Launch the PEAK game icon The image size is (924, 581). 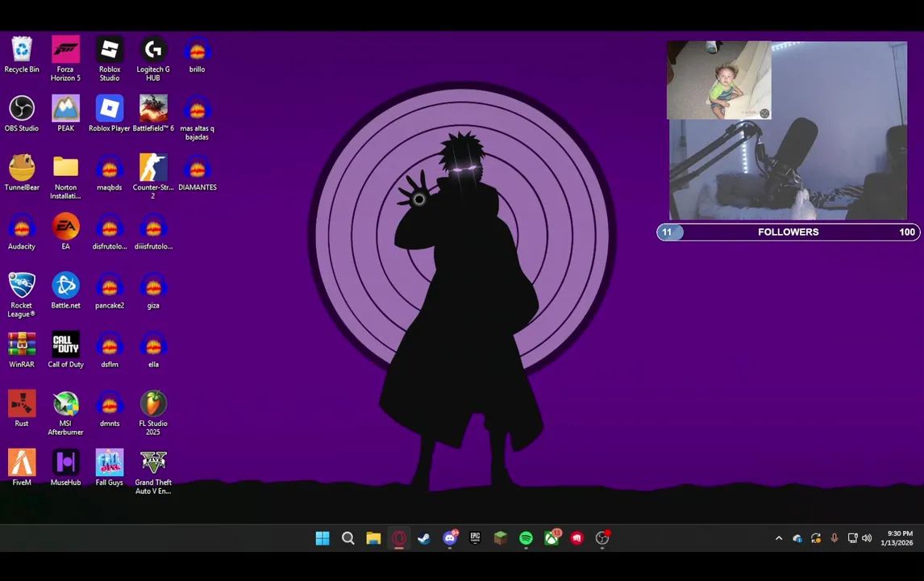point(65,113)
